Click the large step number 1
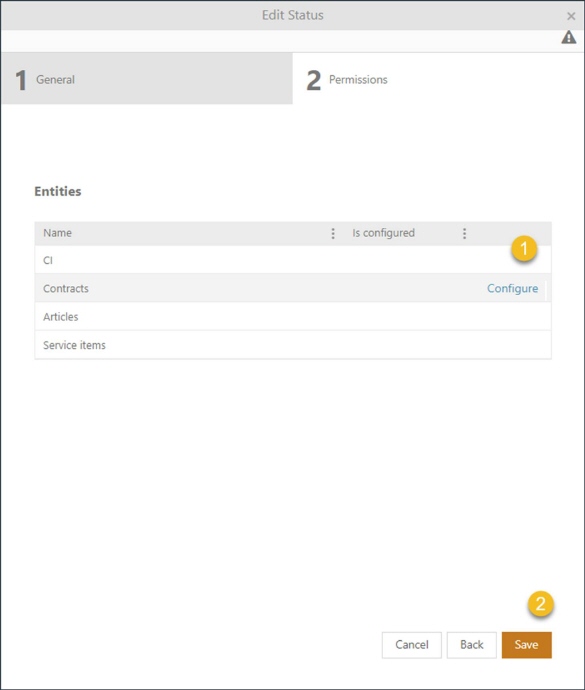Screen dimensions: 585x690 click(21, 80)
